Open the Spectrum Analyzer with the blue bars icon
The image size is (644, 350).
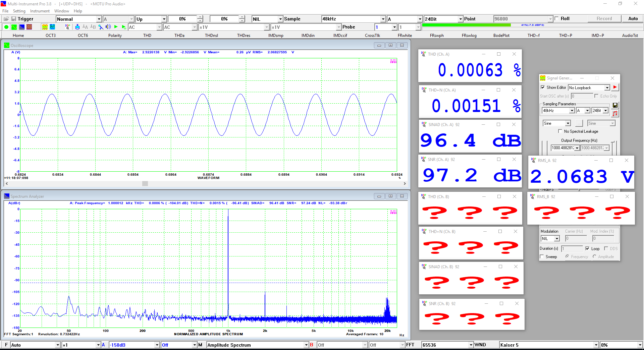point(22,27)
